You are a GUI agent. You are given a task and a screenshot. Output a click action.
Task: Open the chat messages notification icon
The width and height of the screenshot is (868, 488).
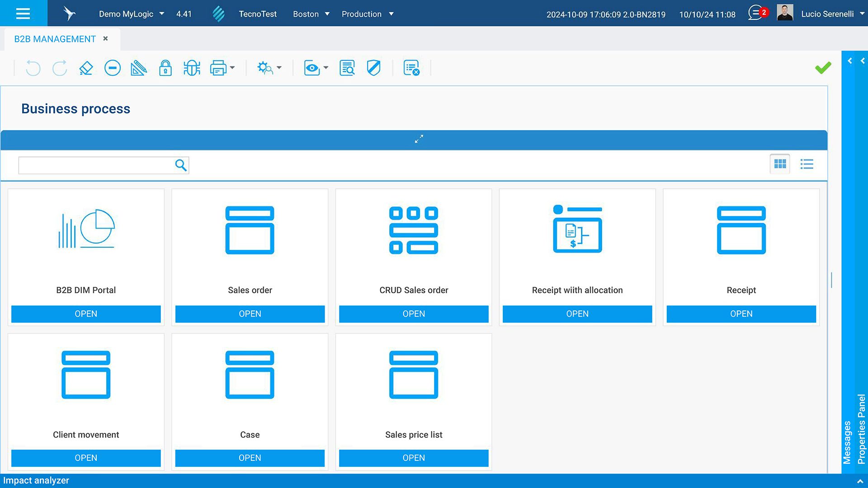[755, 13]
